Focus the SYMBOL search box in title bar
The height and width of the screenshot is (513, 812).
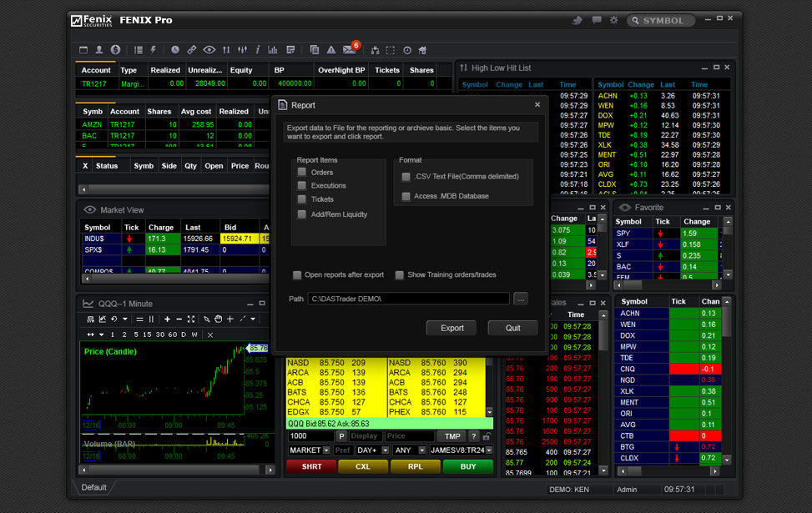click(660, 20)
